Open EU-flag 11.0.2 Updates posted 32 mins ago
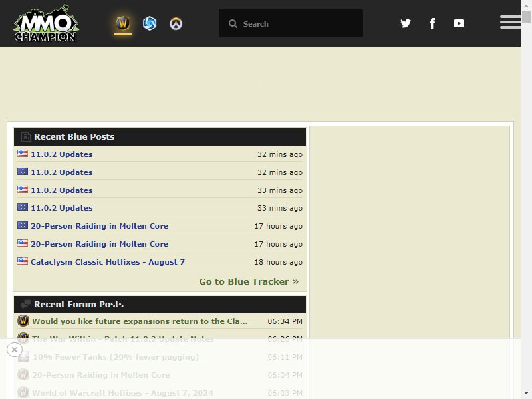Viewport: 532px width, 399px height. pyautogui.click(x=62, y=172)
